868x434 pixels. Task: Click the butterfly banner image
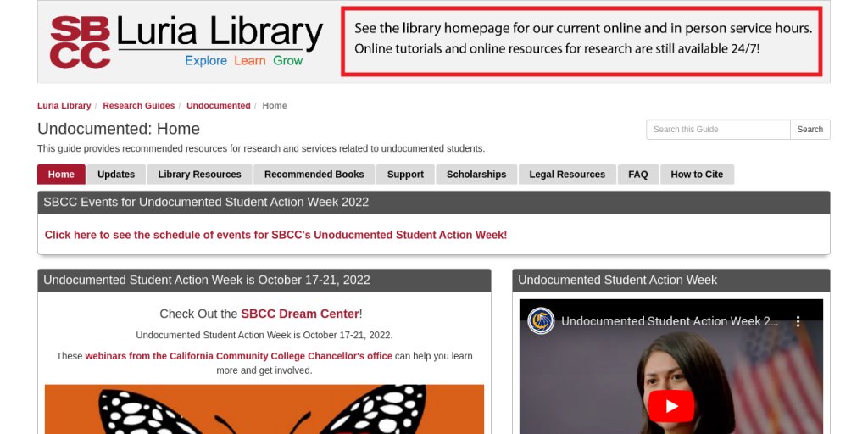264,409
